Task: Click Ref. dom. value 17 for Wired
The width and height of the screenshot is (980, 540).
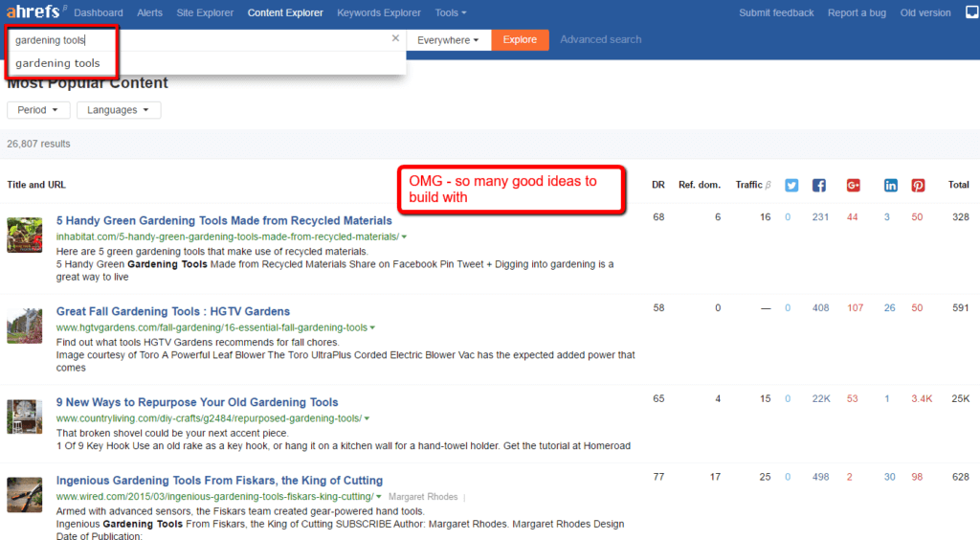Action: click(x=715, y=477)
